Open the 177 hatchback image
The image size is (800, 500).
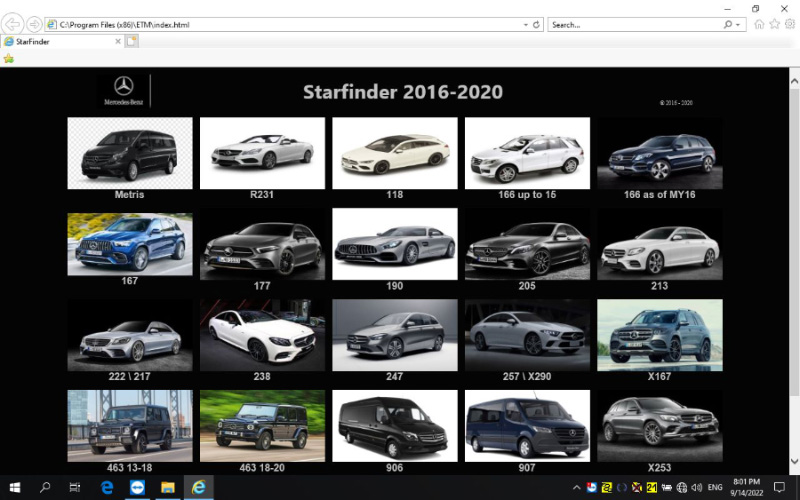(262, 244)
